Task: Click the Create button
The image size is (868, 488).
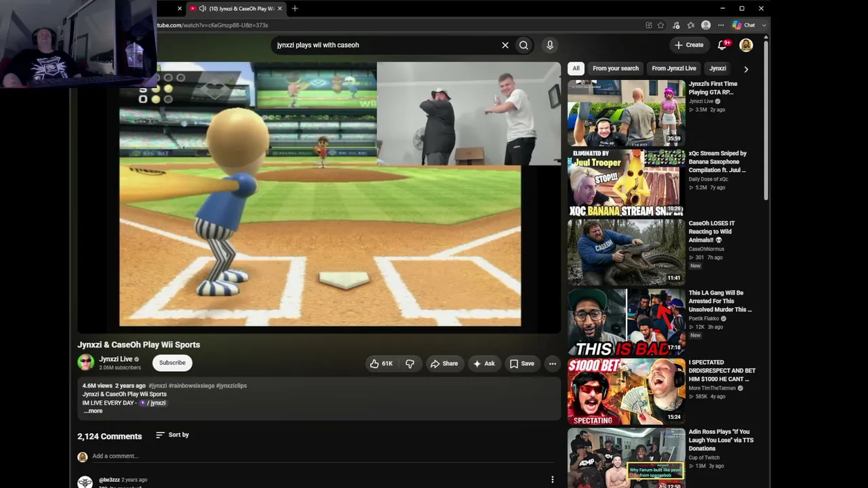Action: (x=689, y=45)
